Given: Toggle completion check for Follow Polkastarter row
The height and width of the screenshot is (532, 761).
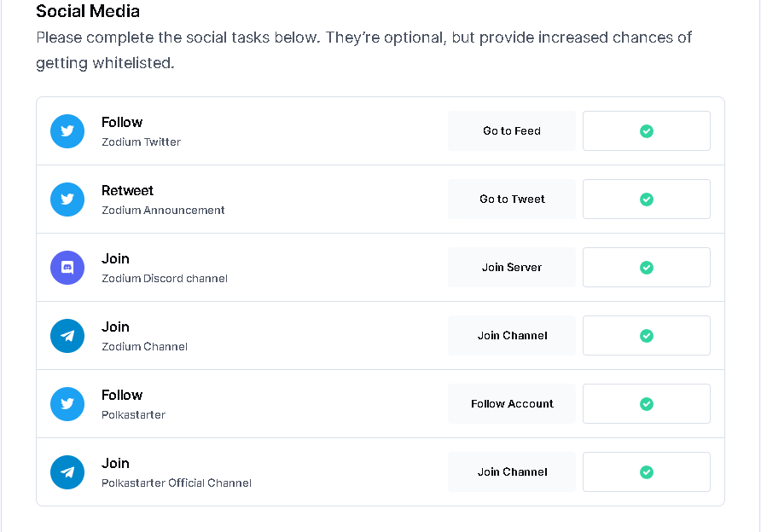Looking at the screenshot, I should click(x=647, y=404).
